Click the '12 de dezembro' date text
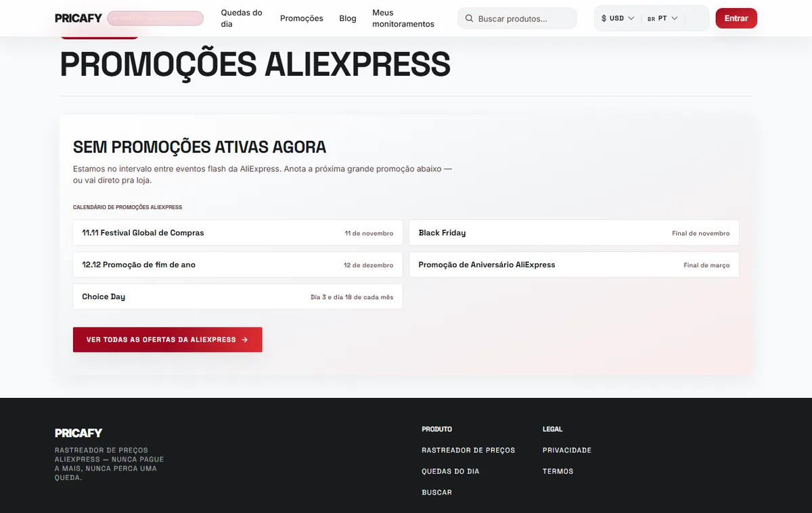The width and height of the screenshot is (812, 513). [x=368, y=265]
